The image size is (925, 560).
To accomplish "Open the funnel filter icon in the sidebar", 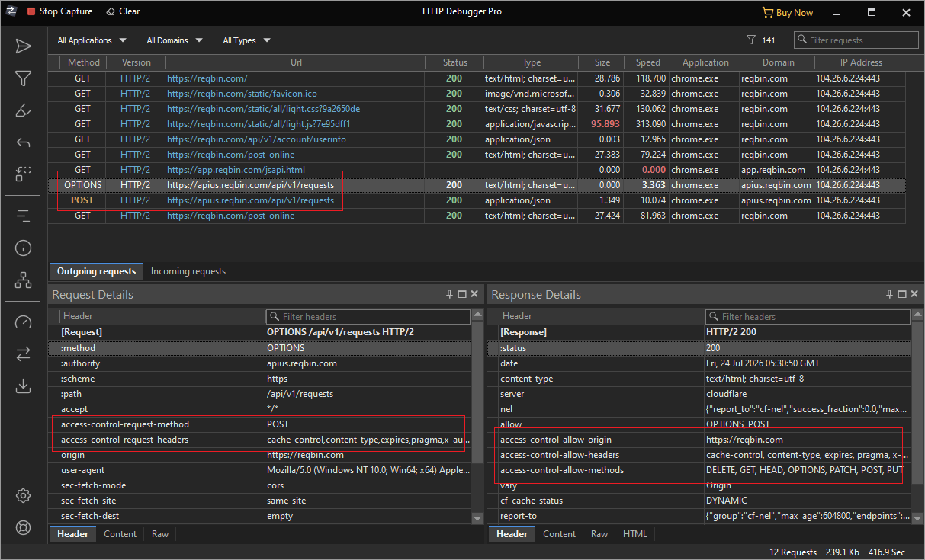I will tap(23, 78).
